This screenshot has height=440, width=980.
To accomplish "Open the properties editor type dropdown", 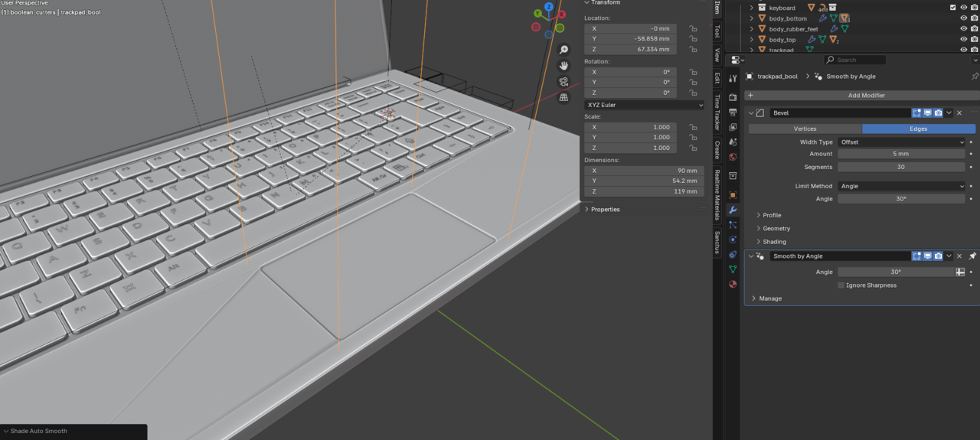I will [x=736, y=60].
